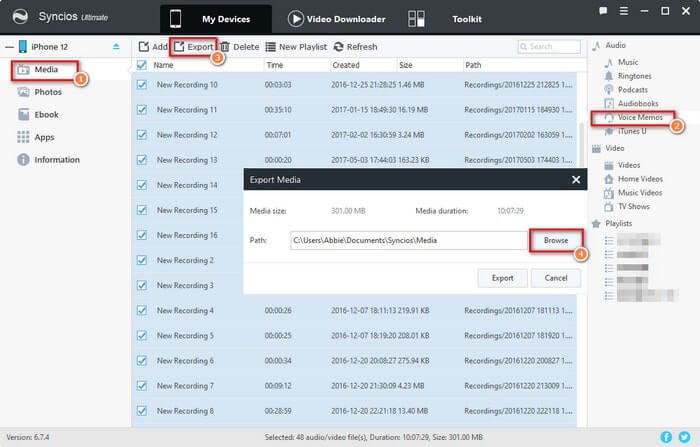The height and width of the screenshot is (447, 700).
Task: Focus the Search field
Action: [x=549, y=46]
